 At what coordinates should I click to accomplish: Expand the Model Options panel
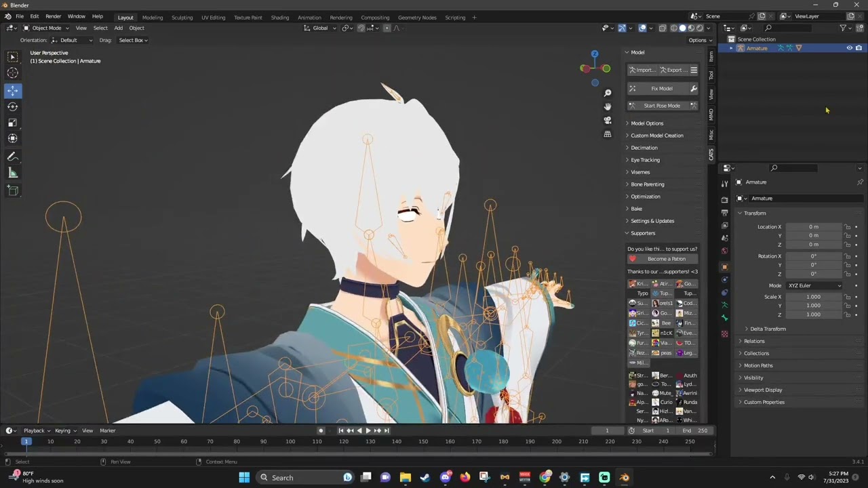tap(647, 123)
